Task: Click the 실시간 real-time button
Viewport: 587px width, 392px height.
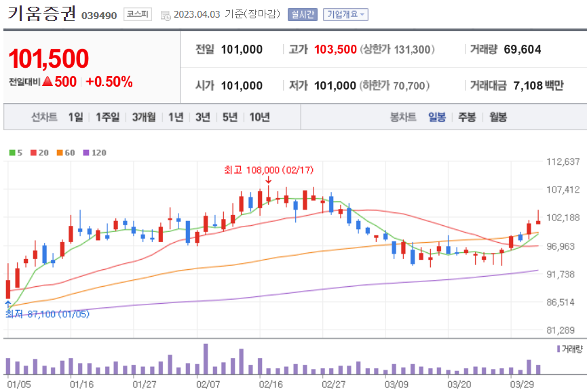Action: coord(303,15)
